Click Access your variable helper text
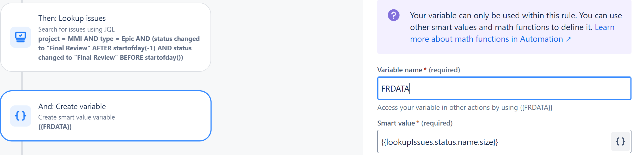644x155 pixels. click(465, 108)
